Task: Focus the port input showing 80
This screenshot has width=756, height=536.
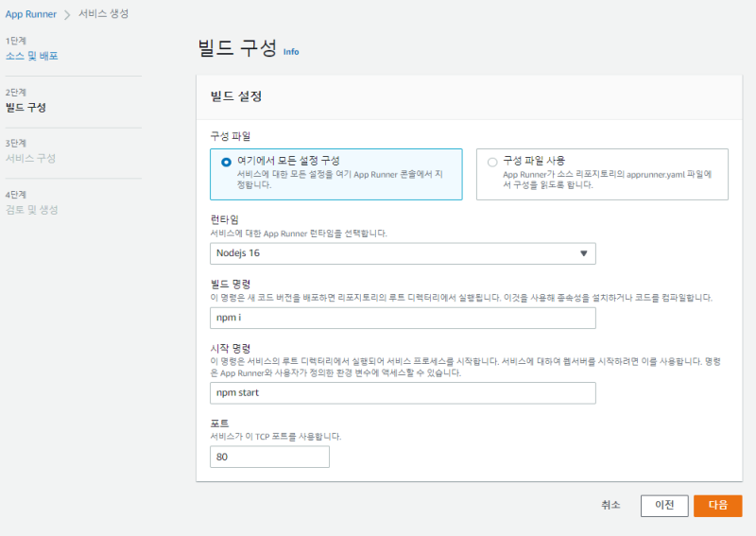Action: pyautogui.click(x=269, y=457)
